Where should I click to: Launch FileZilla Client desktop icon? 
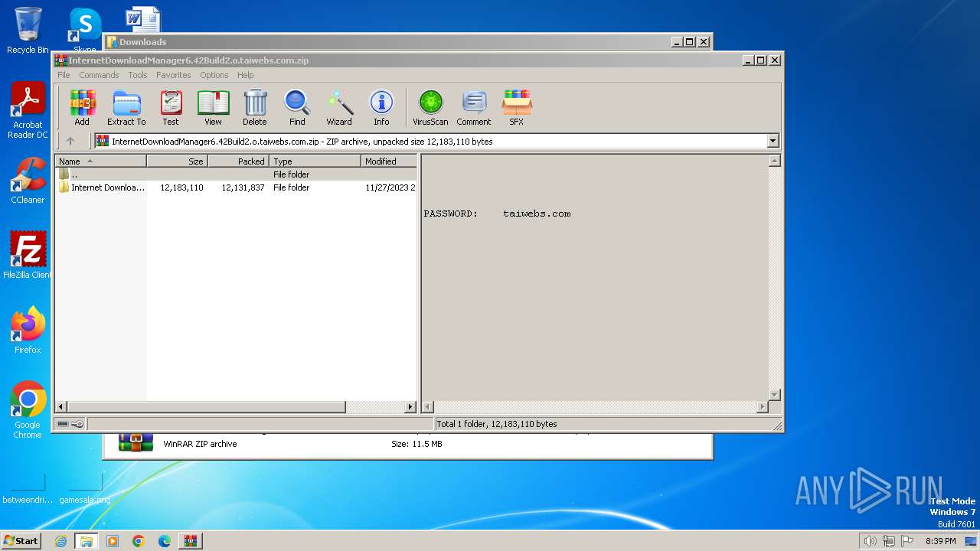pos(28,255)
